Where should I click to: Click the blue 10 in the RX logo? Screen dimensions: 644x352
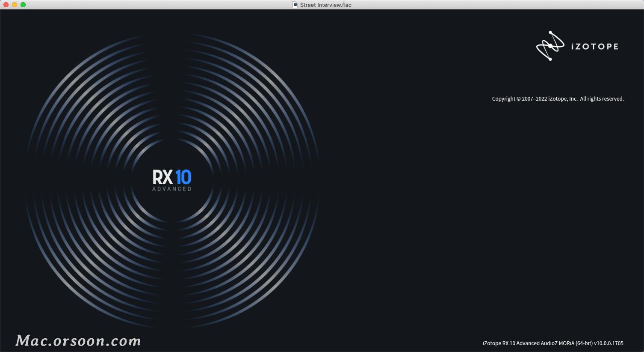(x=185, y=177)
